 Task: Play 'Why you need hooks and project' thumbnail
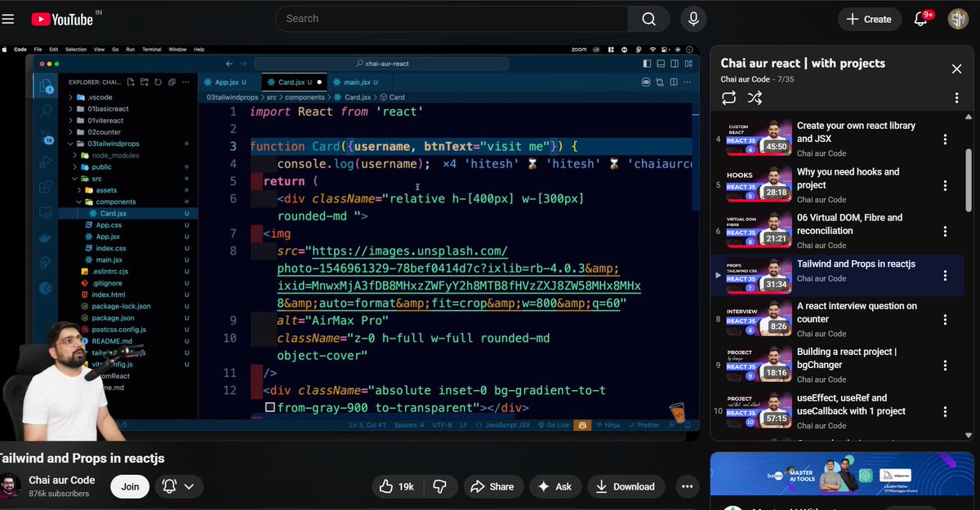(759, 185)
